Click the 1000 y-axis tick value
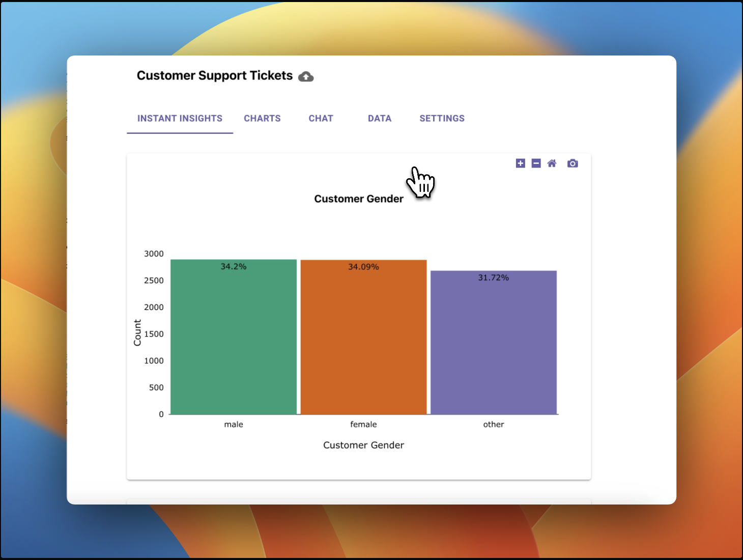The image size is (743, 560). [x=154, y=361]
